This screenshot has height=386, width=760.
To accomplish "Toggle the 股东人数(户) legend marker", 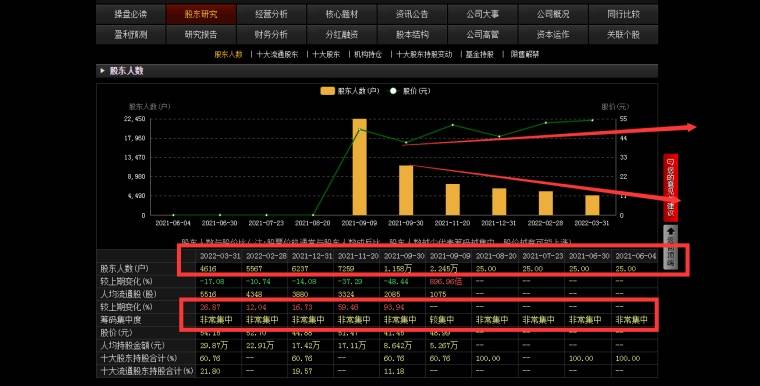I will coord(327,91).
